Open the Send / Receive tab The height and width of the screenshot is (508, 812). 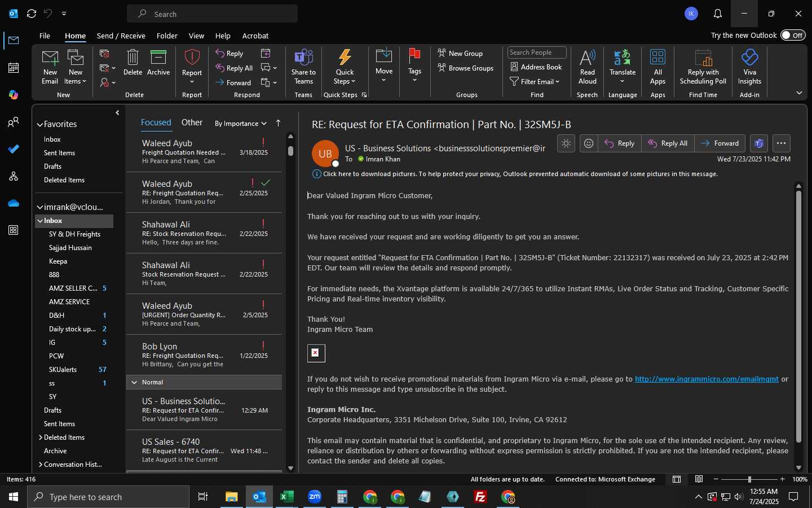(121, 36)
